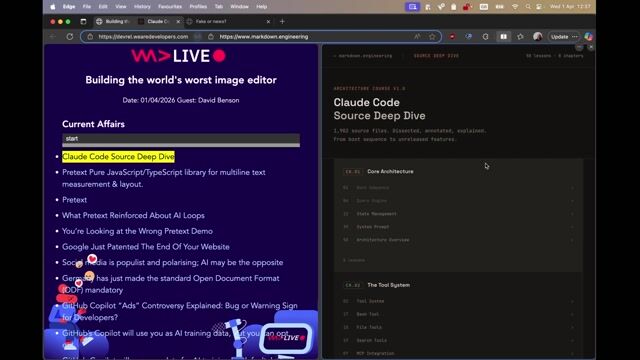Open 'What Pretext Reinforced About AI Loops'
This screenshot has height=360, width=640.
point(133,216)
